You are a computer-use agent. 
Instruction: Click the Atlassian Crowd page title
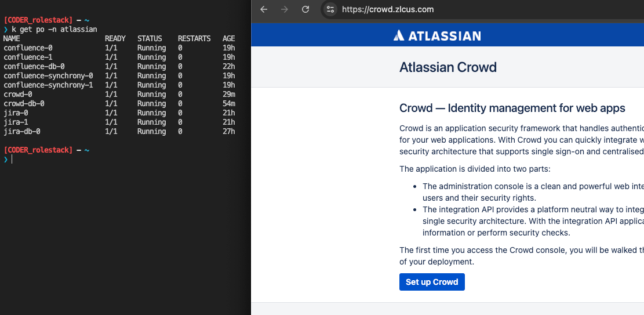pyautogui.click(x=448, y=67)
